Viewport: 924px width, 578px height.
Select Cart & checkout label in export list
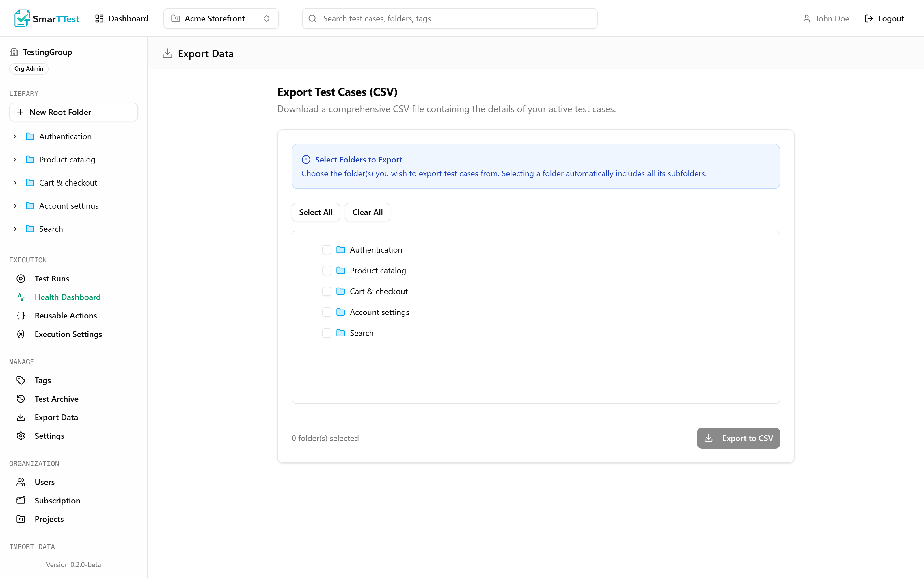tap(379, 291)
